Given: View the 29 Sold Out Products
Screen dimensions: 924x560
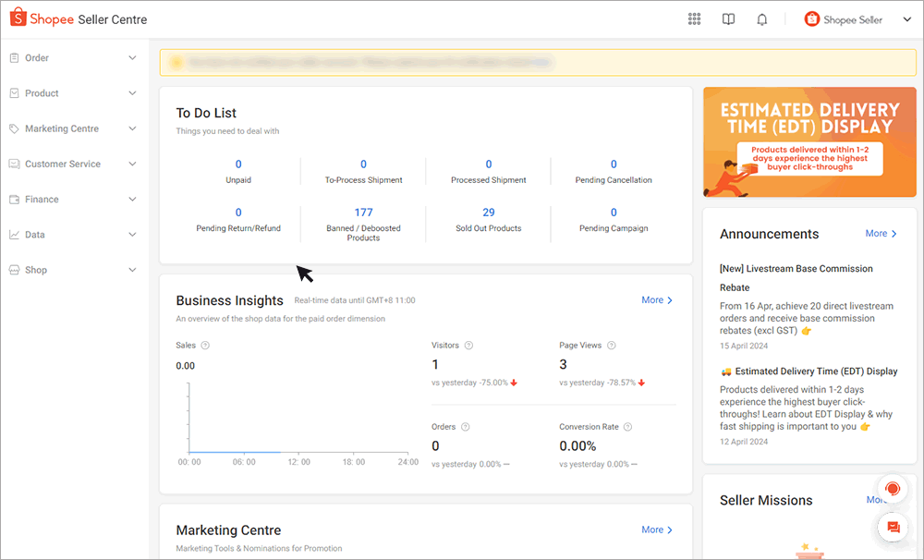Looking at the screenshot, I should tap(489, 213).
